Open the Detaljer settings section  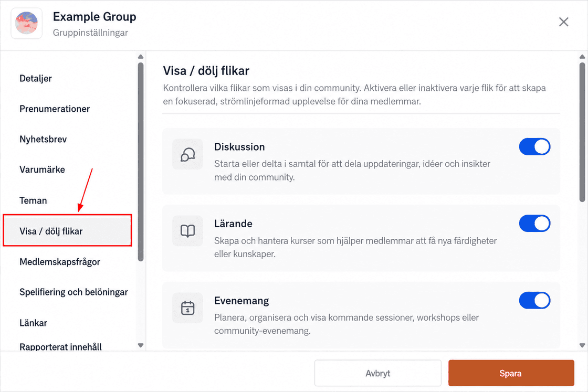coord(36,78)
